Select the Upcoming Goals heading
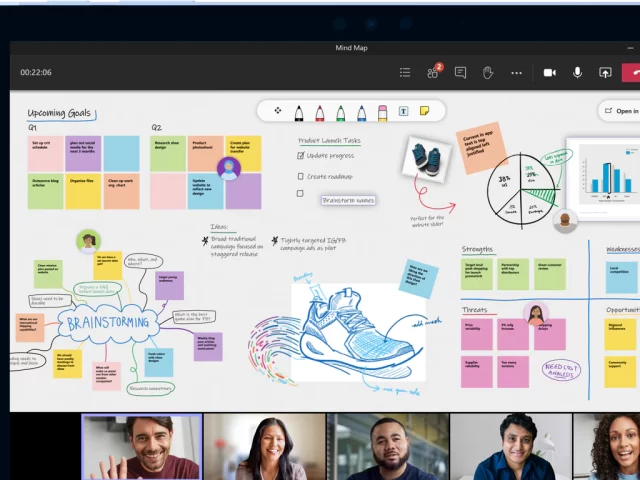The width and height of the screenshot is (640, 480). point(59,113)
